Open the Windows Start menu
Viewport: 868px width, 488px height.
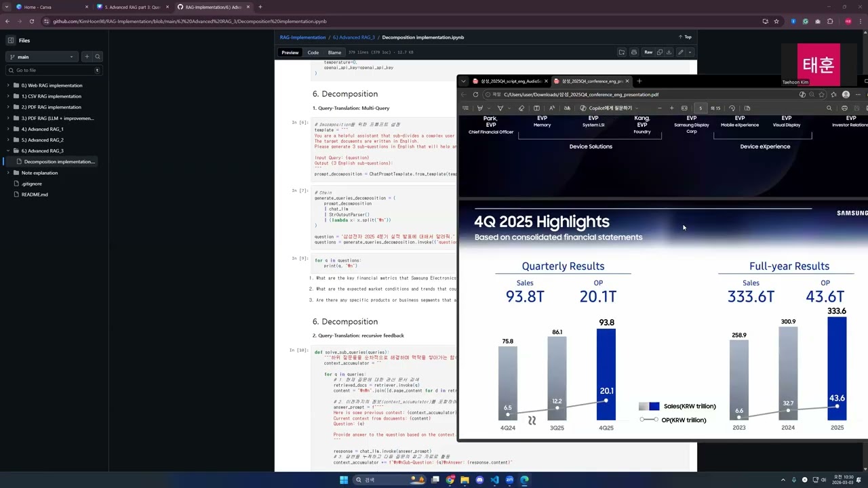[344, 480]
